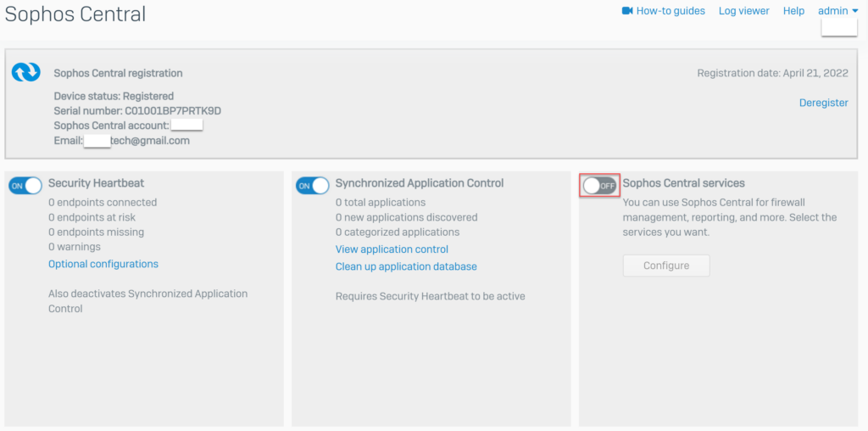The width and height of the screenshot is (868, 431).
Task: Click the Deregister link
Action: [823, 103]
